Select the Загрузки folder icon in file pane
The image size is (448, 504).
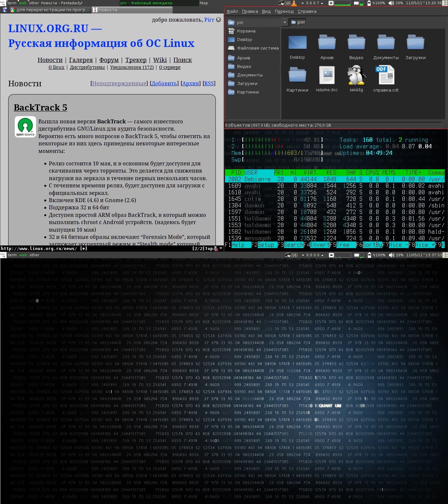416,43
